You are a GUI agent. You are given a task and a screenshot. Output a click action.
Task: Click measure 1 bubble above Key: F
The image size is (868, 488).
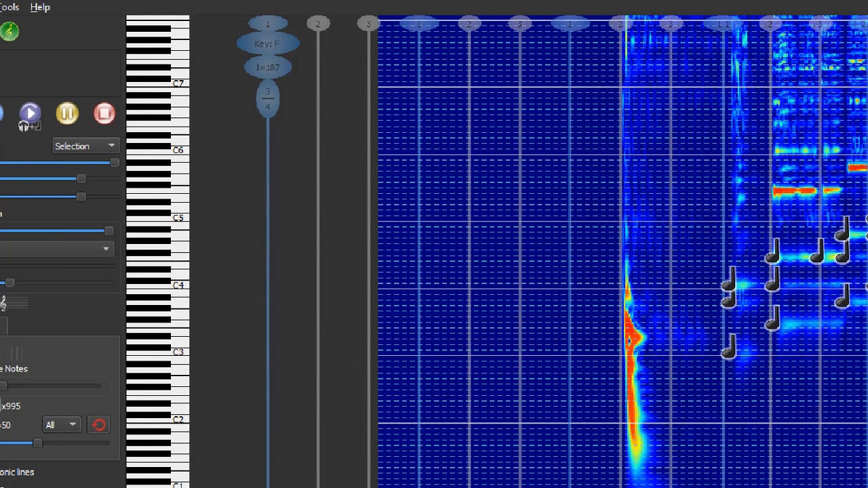[267, 24]
